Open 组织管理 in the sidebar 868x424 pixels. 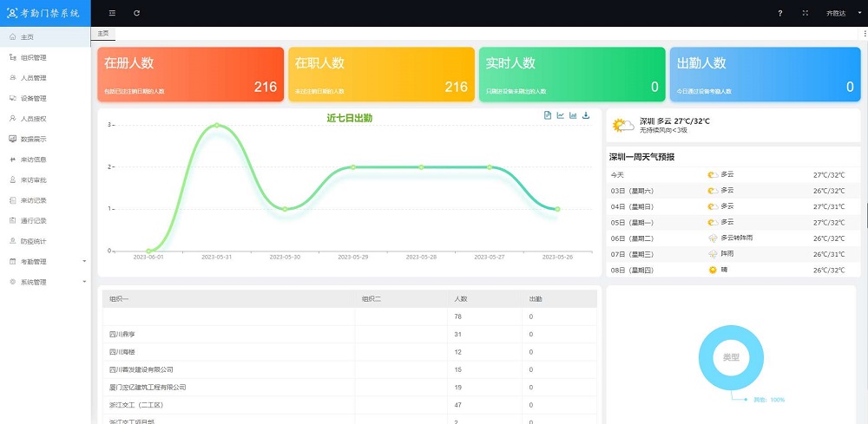33,57
